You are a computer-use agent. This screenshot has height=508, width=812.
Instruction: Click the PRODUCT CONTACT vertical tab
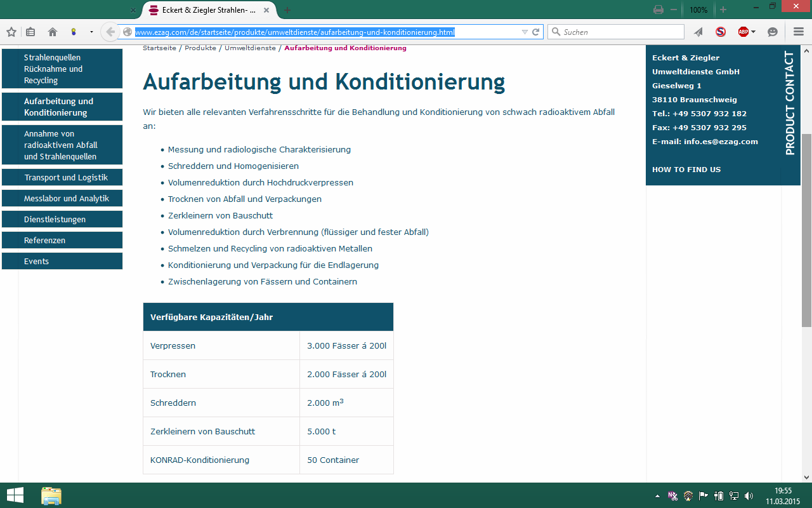pos(790,103)
